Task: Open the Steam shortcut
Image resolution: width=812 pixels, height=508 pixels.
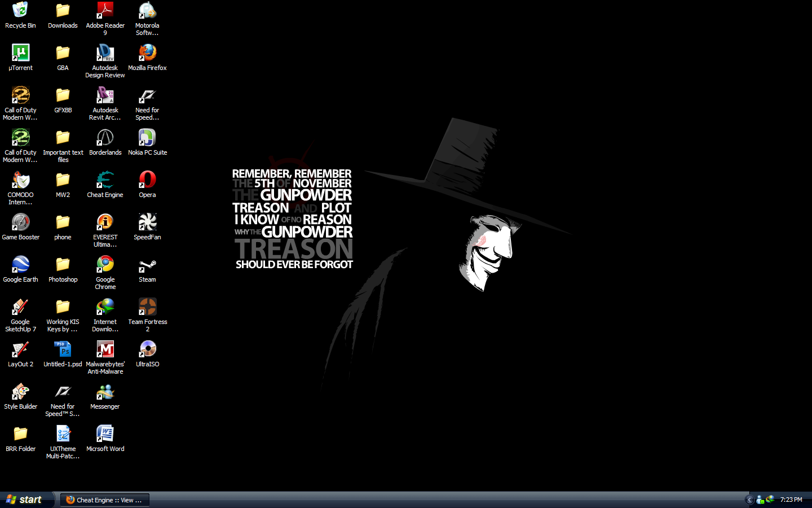Action: (x=147, y=269)
